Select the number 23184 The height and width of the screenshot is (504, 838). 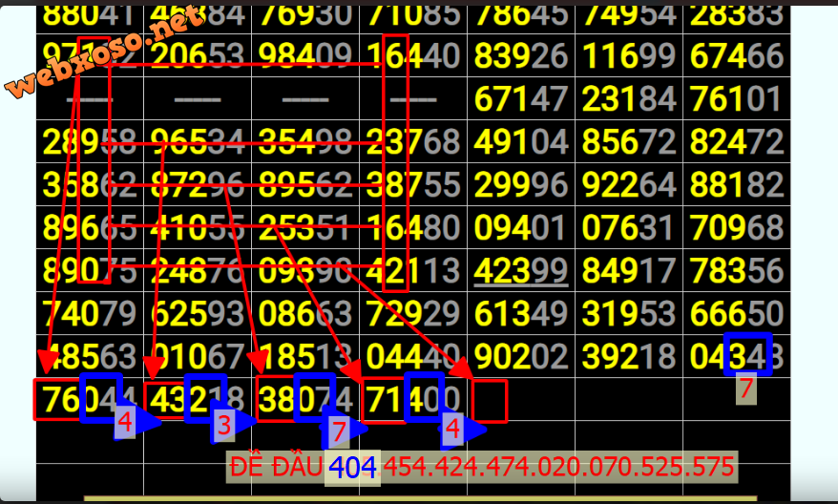pos(629,99)
